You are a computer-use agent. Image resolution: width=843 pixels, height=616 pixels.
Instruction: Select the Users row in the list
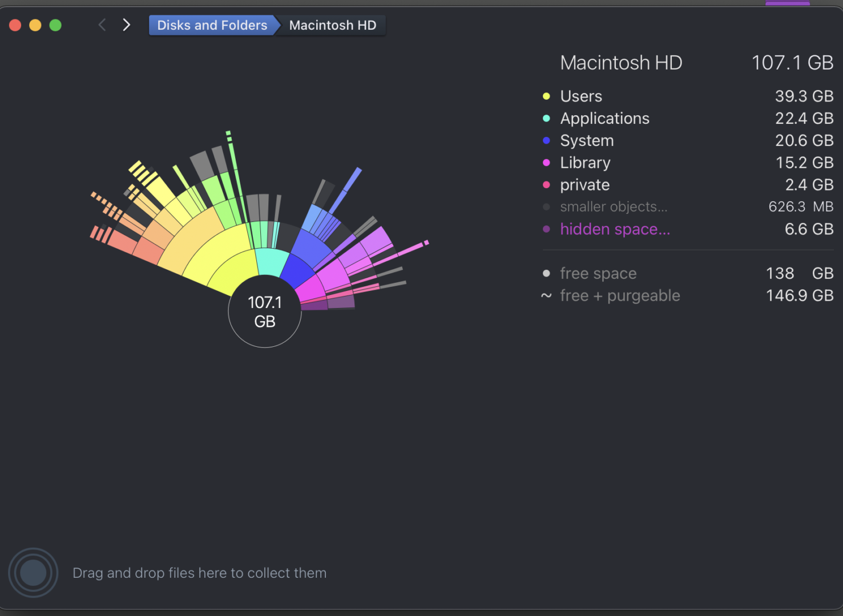[688, 96]
